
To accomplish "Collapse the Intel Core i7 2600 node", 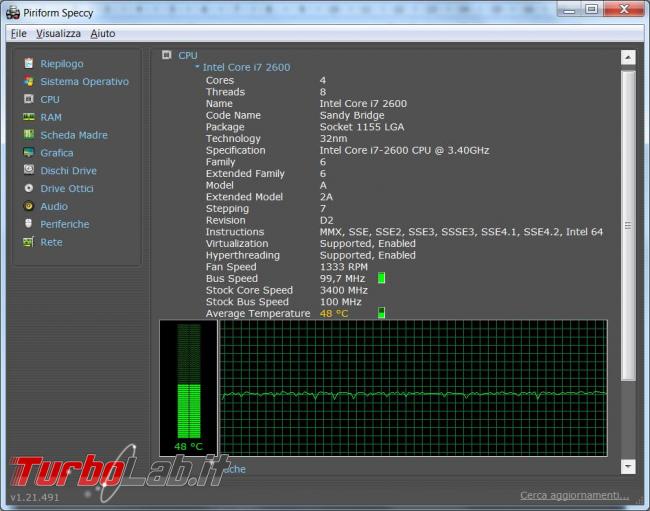I will [x=197, y=66].
